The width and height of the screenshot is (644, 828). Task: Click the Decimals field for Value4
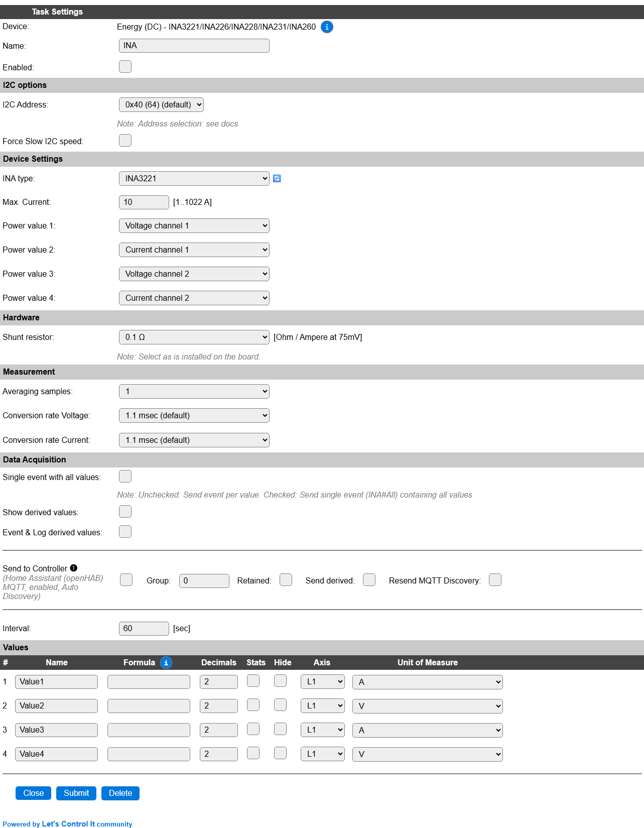coord(219,754)
